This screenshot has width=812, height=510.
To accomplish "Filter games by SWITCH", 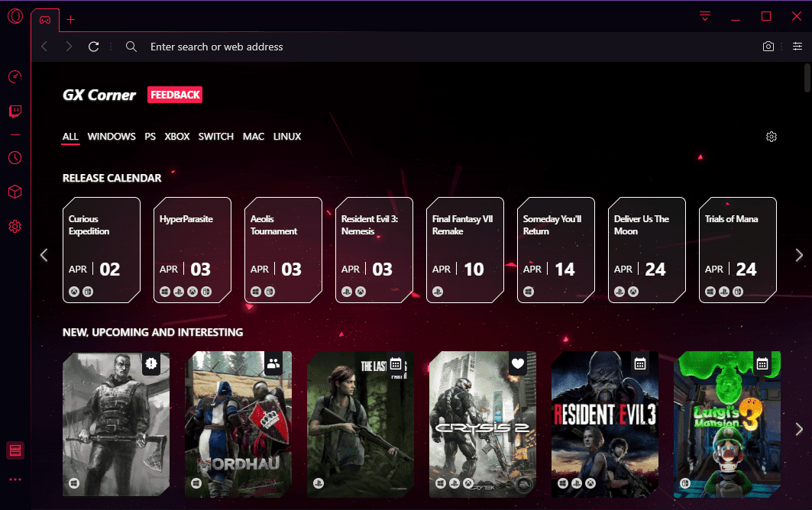I will pos(216,137).
